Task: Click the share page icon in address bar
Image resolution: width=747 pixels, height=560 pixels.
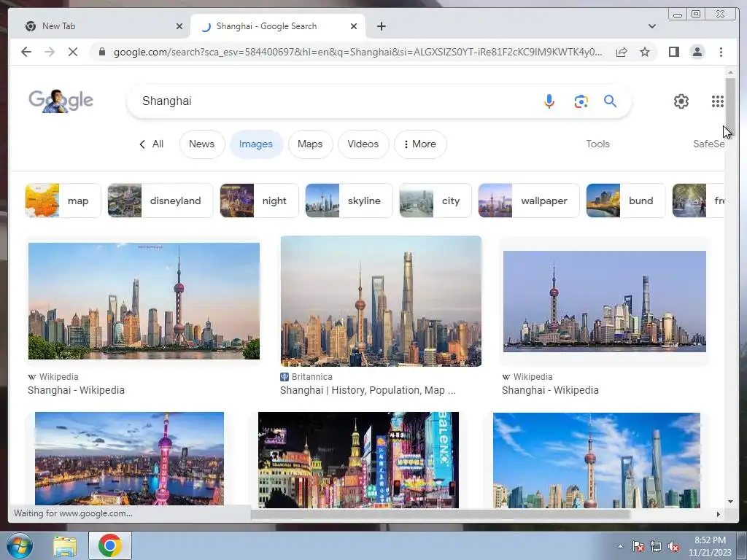Action: click(x=622, y=52)
